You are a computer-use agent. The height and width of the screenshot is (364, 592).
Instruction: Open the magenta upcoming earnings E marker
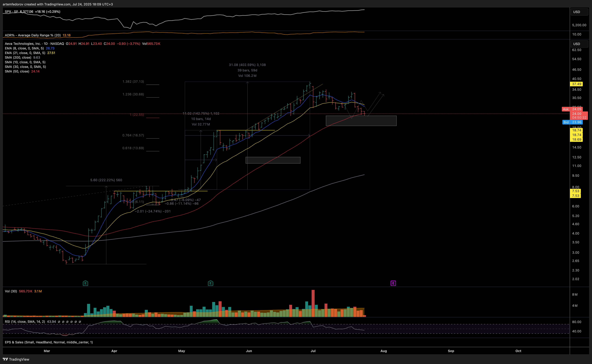(393, 283)
